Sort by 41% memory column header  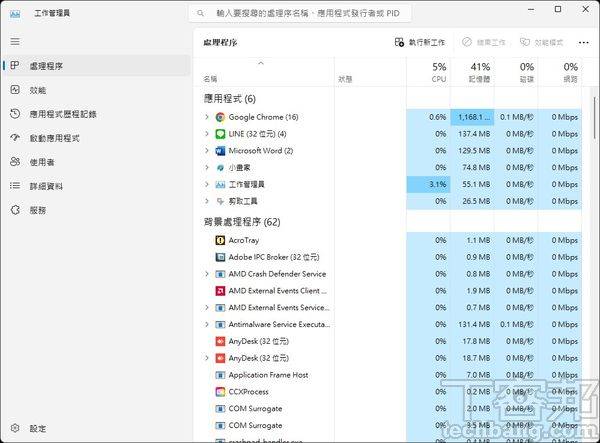(x=473, y=72)
